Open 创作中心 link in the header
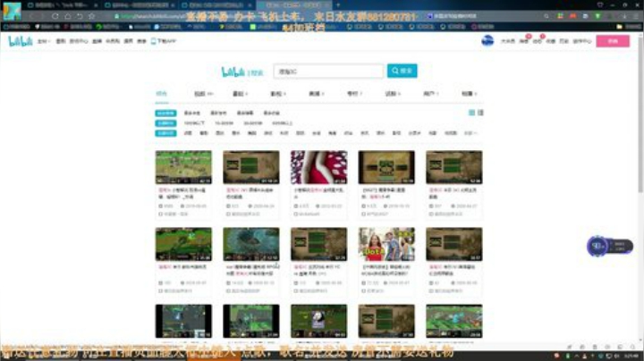This screenshot has height=361, width=644. click(582, 41)
